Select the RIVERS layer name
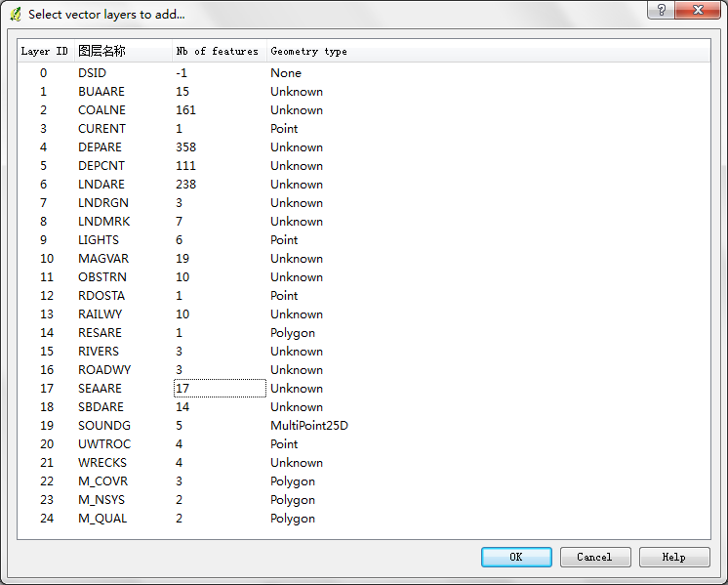Screen dimensions: 728x585 pos(99,352)
